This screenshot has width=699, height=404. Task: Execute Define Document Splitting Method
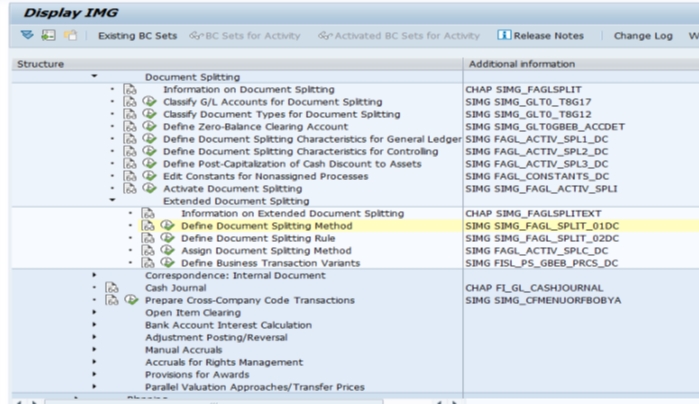168,226
